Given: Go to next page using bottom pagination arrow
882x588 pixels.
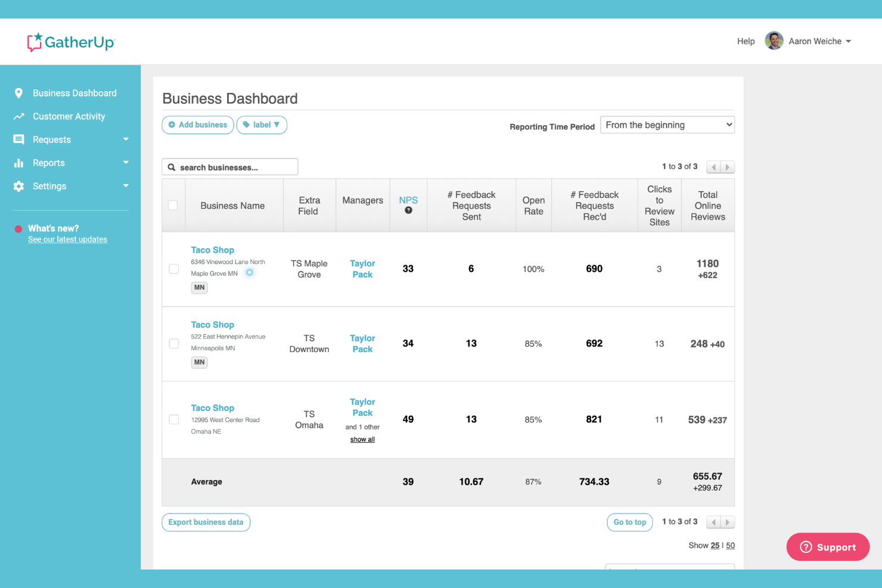Looking at the screenshot, I should point(727,522).
